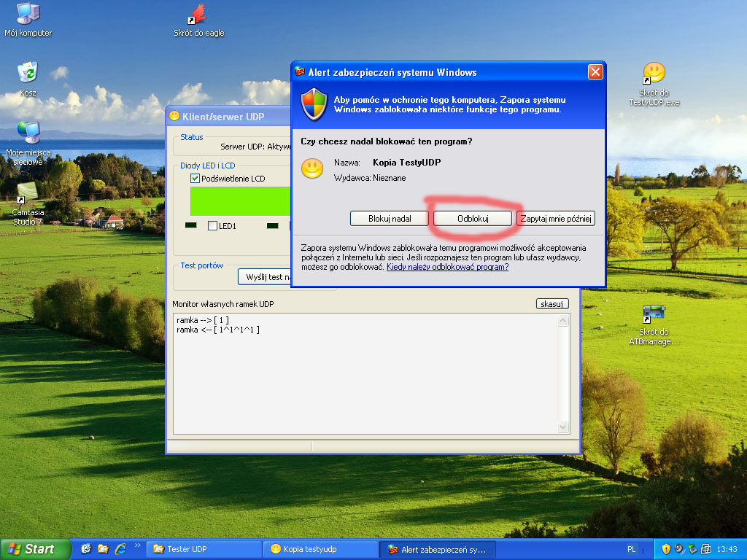
Task: Click the 'Test portów' group label
Action: (x=201, y=265)
